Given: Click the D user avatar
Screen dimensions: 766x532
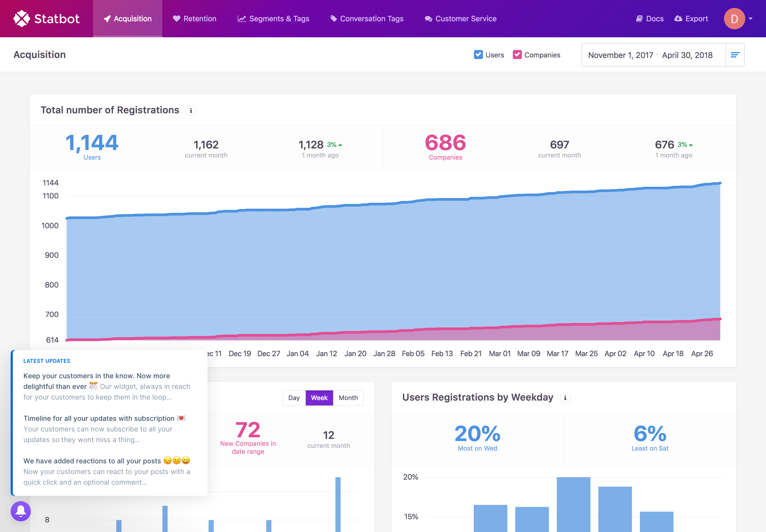Looking at the screenshot, I should (734, 19).
